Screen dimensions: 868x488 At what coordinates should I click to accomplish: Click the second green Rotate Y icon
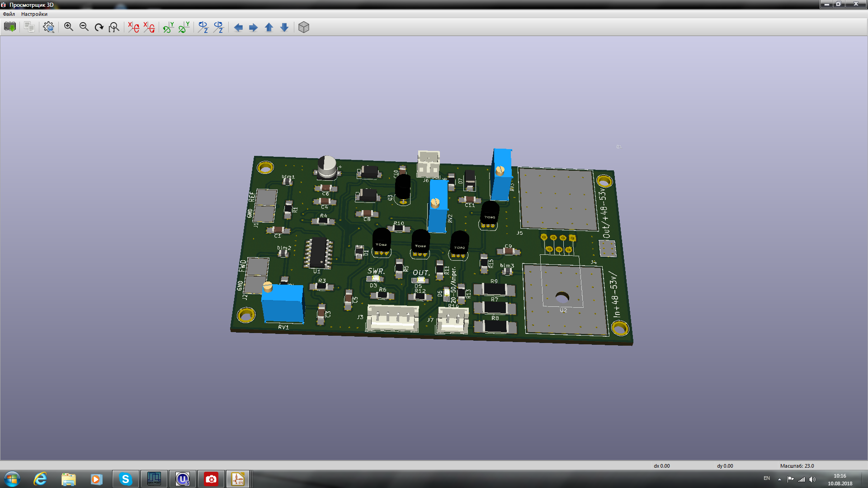pyautogui.click(x=184, y=27)
